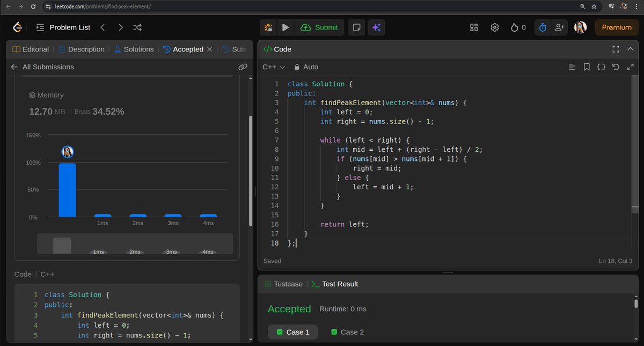Select Case 2 test result
644x346 pixels.
[347, 332]
